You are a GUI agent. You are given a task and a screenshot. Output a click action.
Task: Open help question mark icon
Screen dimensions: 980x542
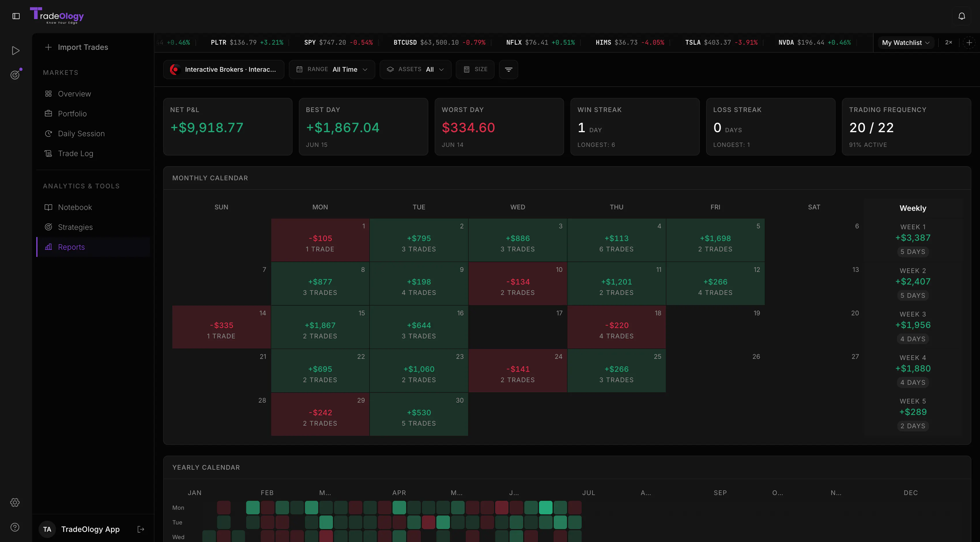pos(15,527)
